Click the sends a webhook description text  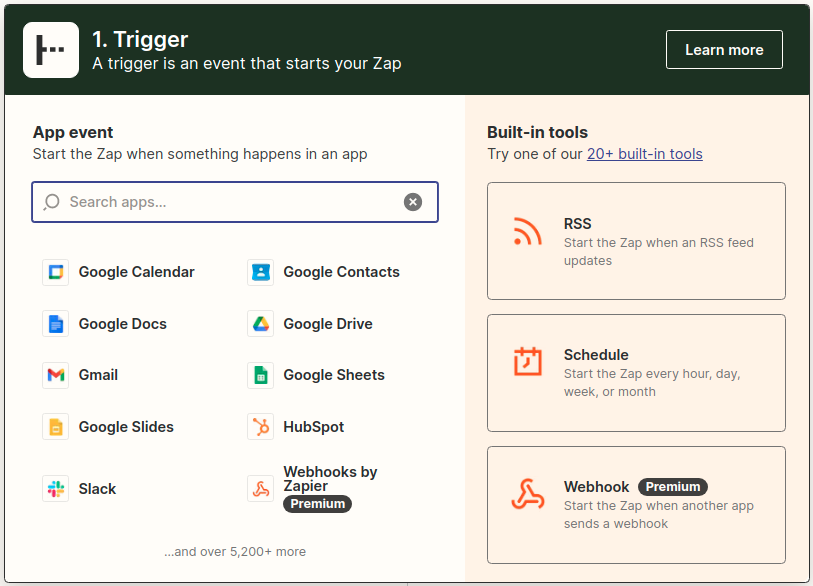(658, 514)
